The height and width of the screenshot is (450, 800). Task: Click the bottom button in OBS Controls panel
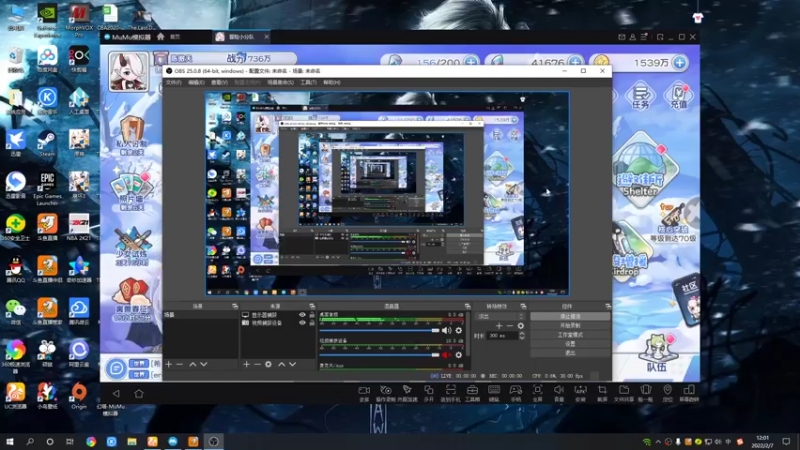(570, 353)
